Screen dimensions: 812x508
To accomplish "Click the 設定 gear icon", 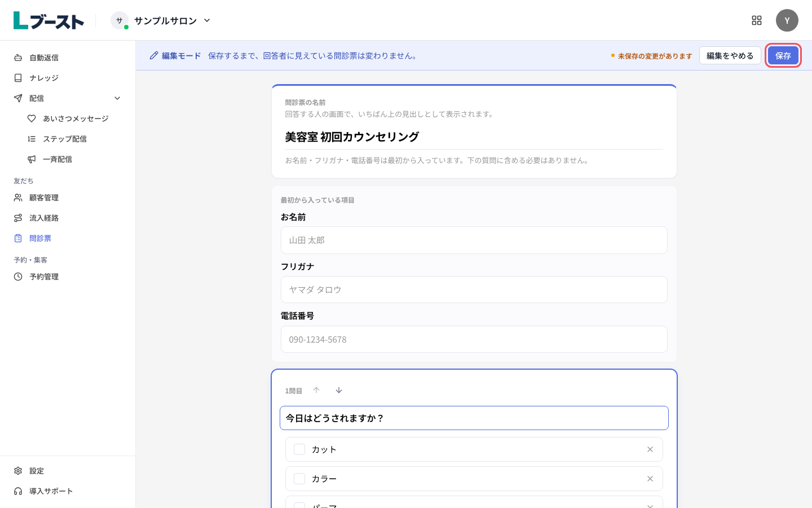I will click(18, 471).
